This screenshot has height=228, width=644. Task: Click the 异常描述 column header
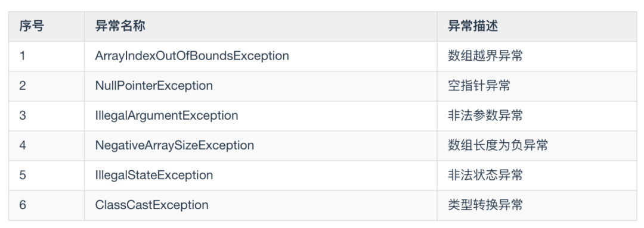473,26
